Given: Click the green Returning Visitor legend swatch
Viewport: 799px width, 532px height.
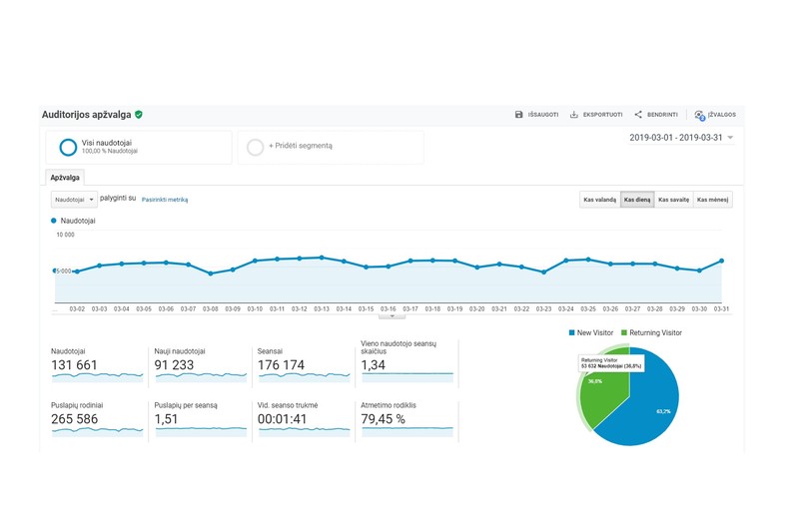Looking at the screenshot, I should tap(624, 332).
